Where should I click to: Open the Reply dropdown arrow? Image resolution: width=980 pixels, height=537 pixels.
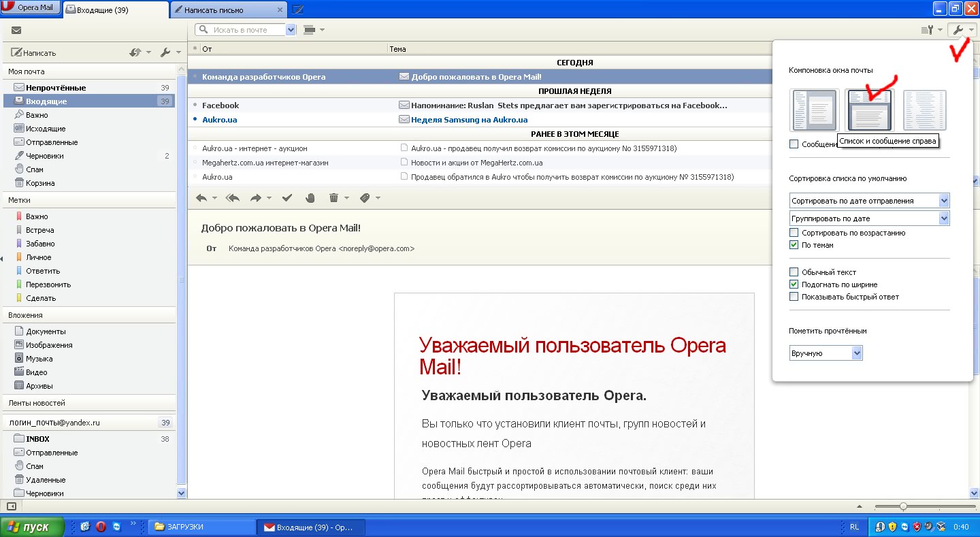(214, 199)
